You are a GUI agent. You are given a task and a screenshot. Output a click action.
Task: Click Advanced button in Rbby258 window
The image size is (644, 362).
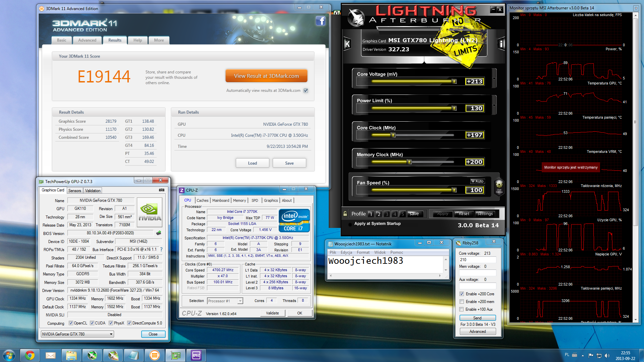477,331
